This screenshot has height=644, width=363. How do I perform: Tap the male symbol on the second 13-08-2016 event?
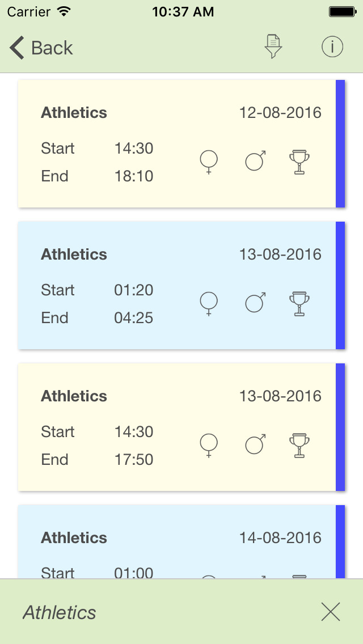[x=254, y=445]
